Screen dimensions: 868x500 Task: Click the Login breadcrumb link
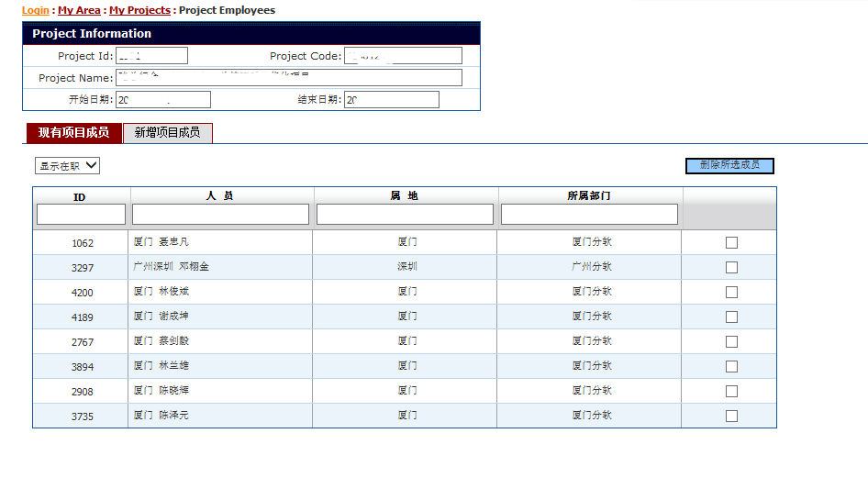[36, 10]
